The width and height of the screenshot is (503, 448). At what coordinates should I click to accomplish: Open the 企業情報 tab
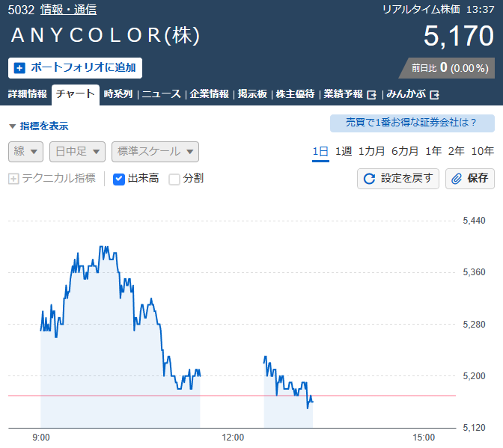click(x=209, y=94)
